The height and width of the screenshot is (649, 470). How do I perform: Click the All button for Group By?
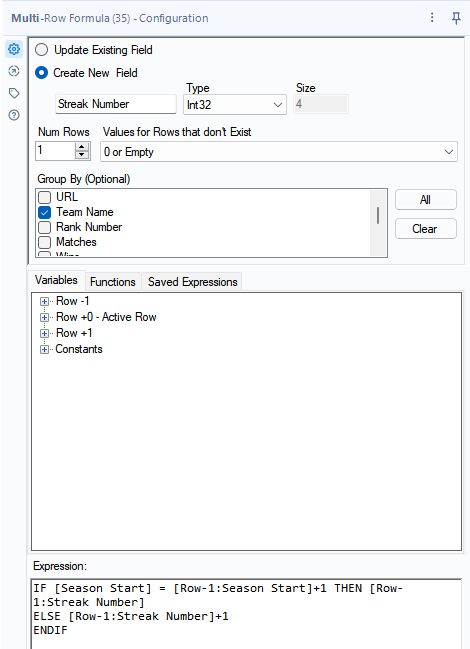(426, 200)
